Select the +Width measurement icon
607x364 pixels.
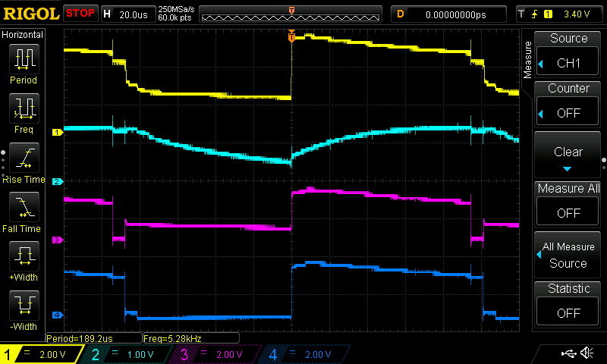pos(24,256)
